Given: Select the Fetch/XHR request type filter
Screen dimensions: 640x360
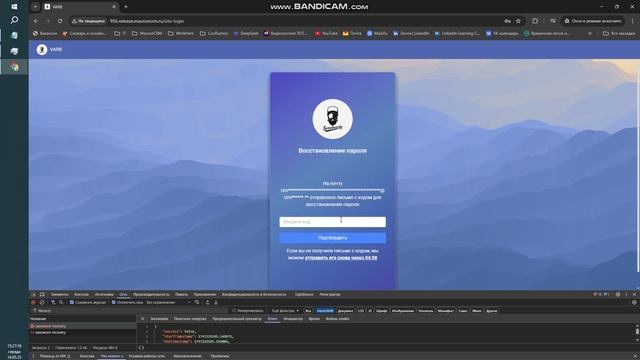Looking at the screenshot, I should tap(325, 311).
